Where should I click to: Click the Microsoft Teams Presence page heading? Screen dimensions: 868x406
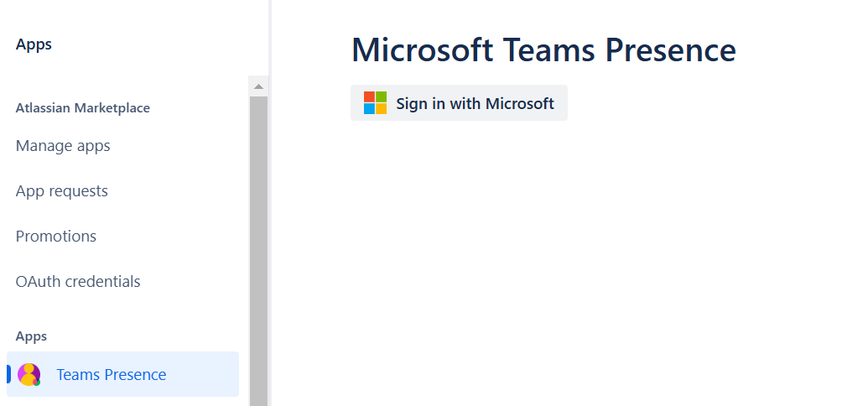click(543, 50)
